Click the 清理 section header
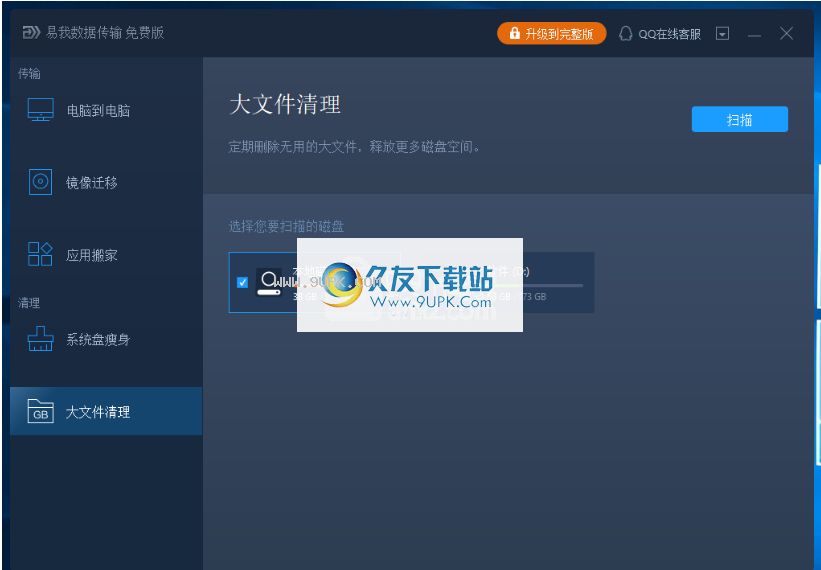This screenshot has height=570, width=821. pyautogui.click(x=29, y=303)
